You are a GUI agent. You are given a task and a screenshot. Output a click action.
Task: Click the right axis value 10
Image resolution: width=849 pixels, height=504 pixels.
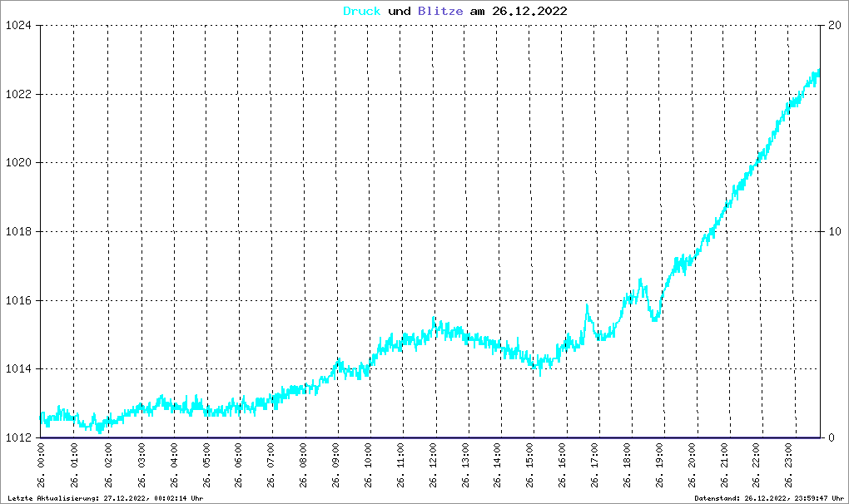click(x=835, y=231)
